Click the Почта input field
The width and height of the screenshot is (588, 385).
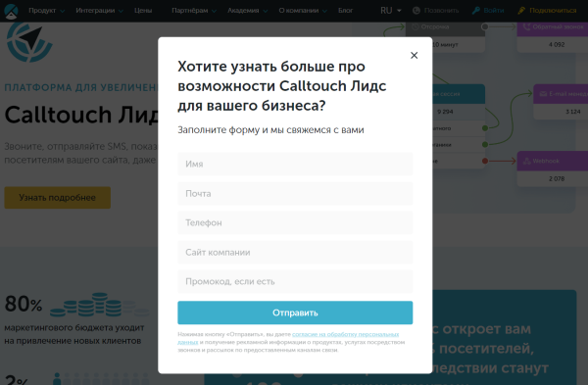point(295,193)
